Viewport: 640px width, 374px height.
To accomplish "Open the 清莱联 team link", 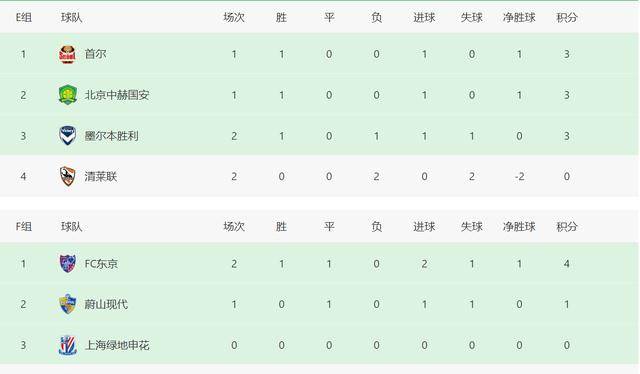I will point(101,176).
